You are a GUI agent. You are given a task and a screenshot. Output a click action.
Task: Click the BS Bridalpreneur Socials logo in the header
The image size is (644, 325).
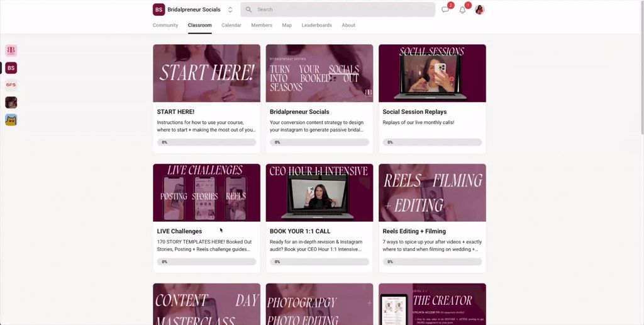coord(158,9)
